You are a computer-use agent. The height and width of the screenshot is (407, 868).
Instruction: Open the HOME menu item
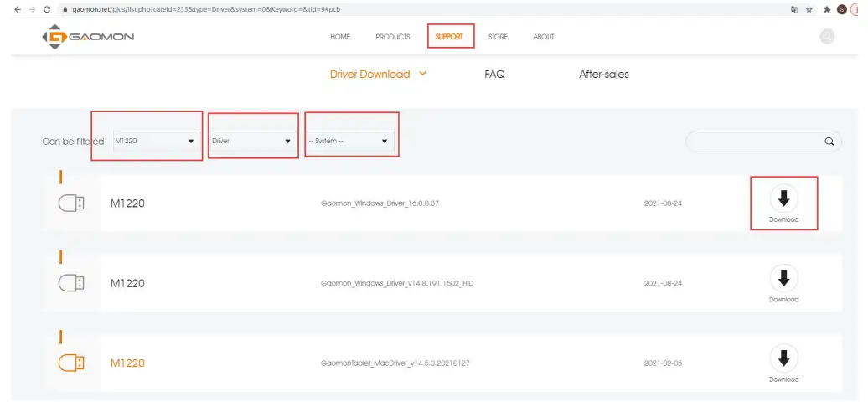click(x=340, y=37)
